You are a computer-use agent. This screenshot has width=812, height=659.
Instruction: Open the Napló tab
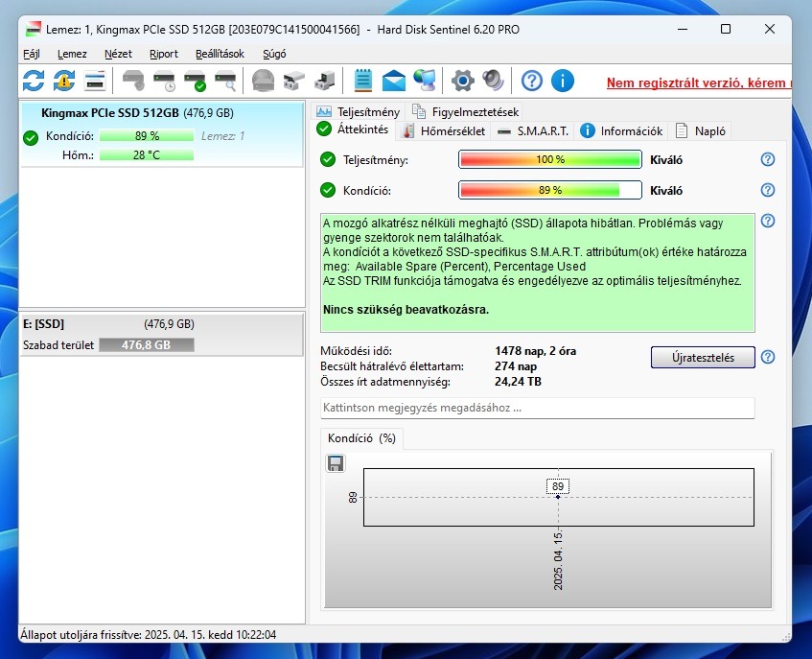[701, 131]
